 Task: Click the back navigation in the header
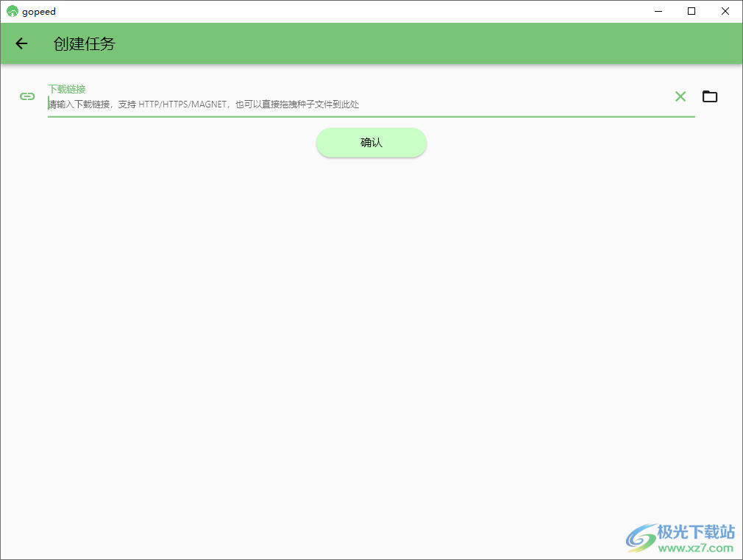(21, 43)
